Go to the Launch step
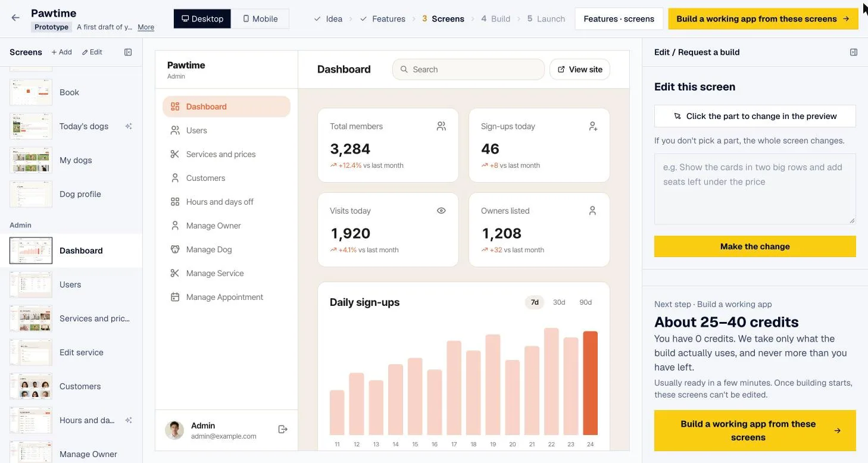Viewport: 868px width, 463px height. coord(546,19)
